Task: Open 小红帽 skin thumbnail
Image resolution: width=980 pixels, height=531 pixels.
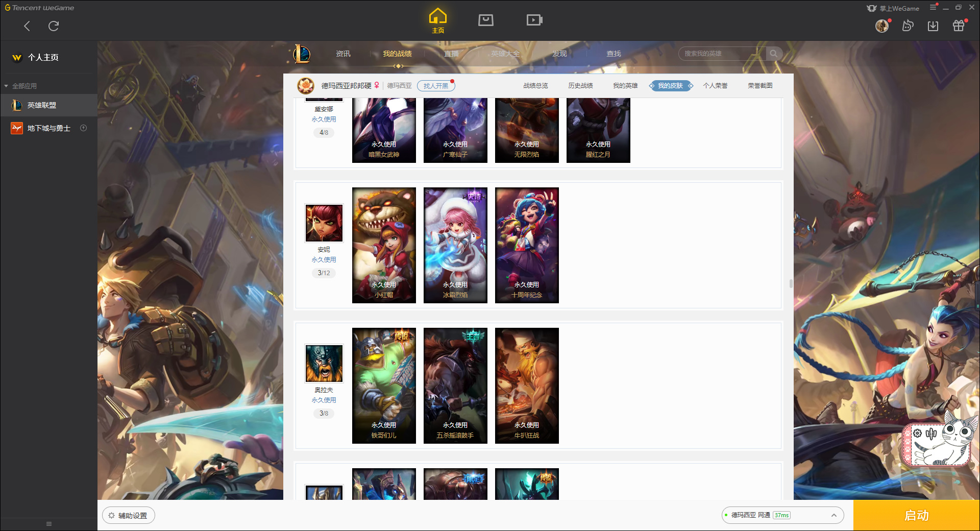Action: pos(384,245)
